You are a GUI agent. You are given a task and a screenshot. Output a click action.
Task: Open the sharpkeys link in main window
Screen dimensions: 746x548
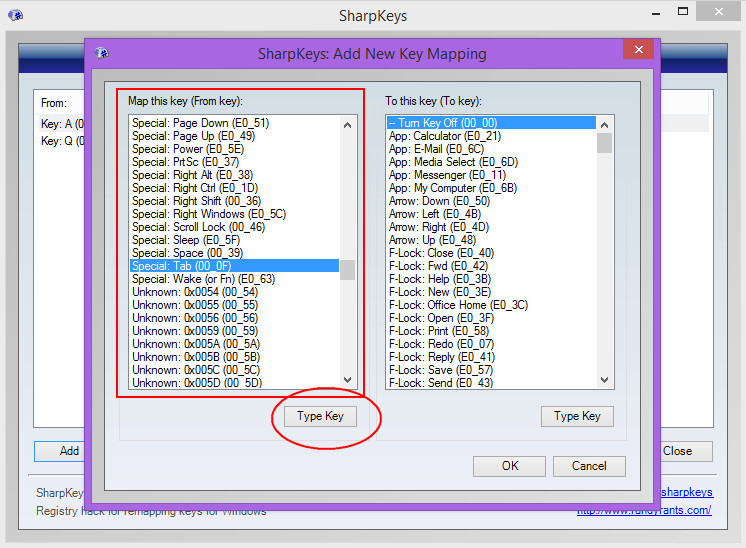point(687,492)
